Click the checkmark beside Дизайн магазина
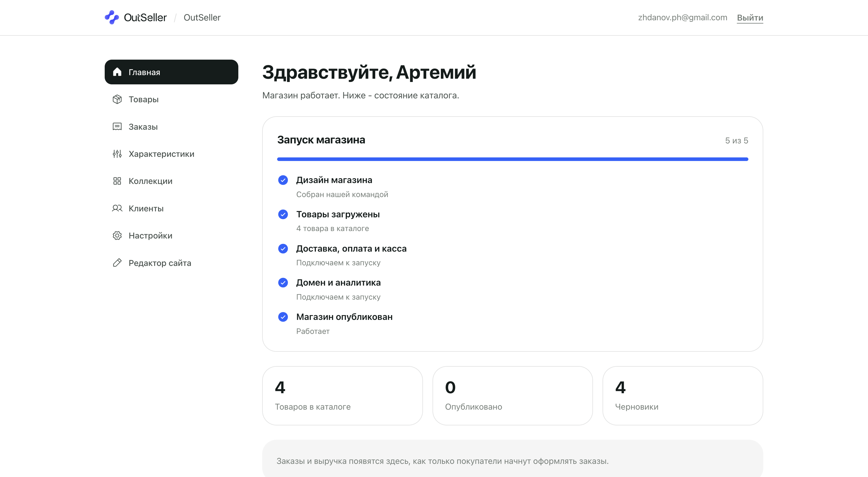Viewport: 868px width, 477px height. [283, 180]
